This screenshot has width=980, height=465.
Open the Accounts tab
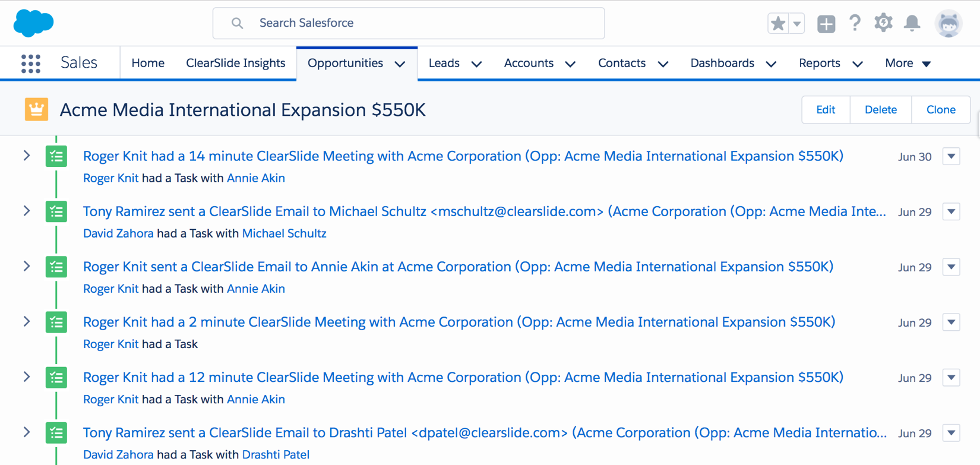click(x=529, y=63)
